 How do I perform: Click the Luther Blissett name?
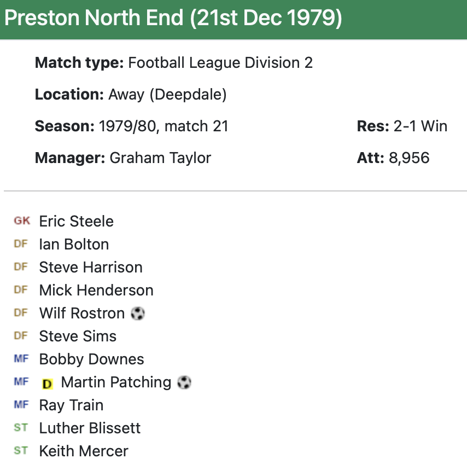pyautogui.click(x=90, y=428)
